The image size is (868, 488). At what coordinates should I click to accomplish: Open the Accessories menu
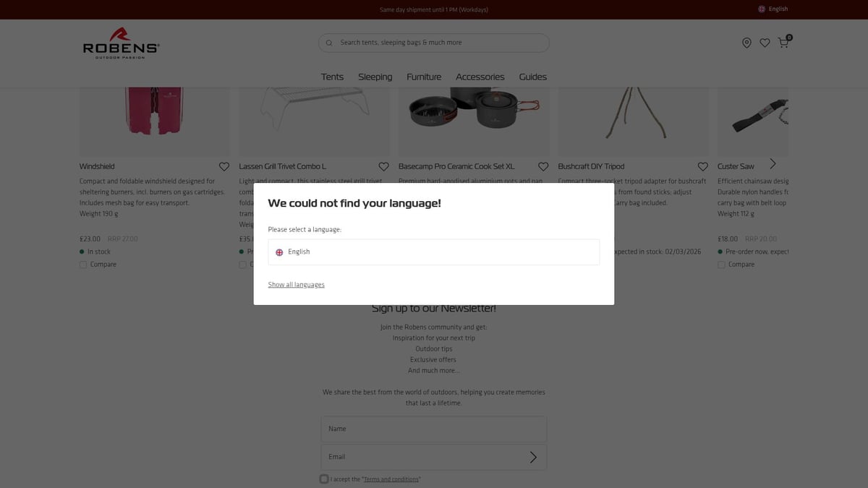tap(480, 77)
